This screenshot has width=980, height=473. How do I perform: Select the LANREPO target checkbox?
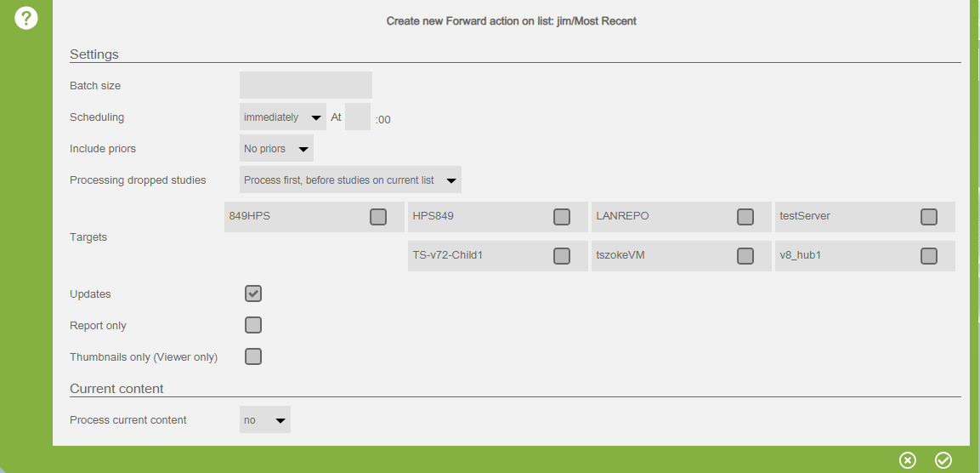pos(745,217)
